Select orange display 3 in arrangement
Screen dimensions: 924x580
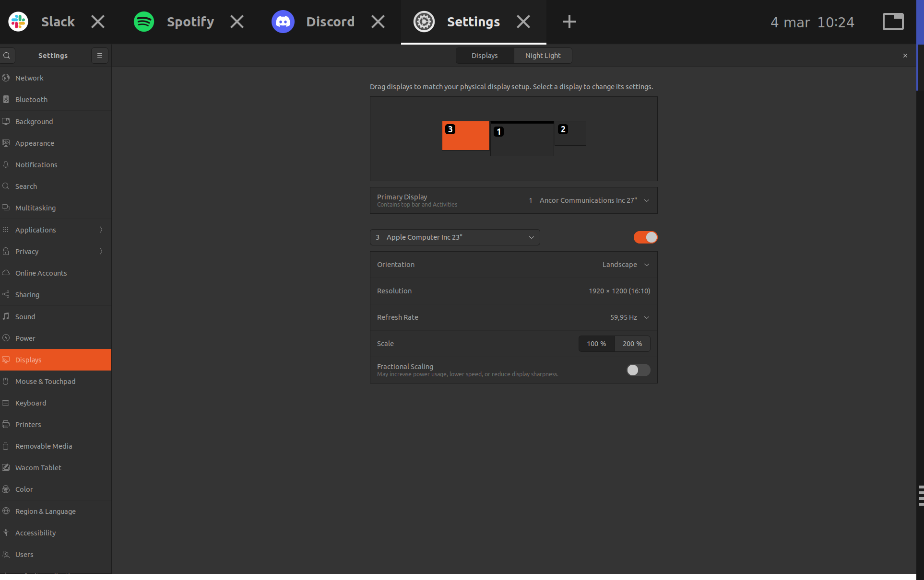coord(465,136)
